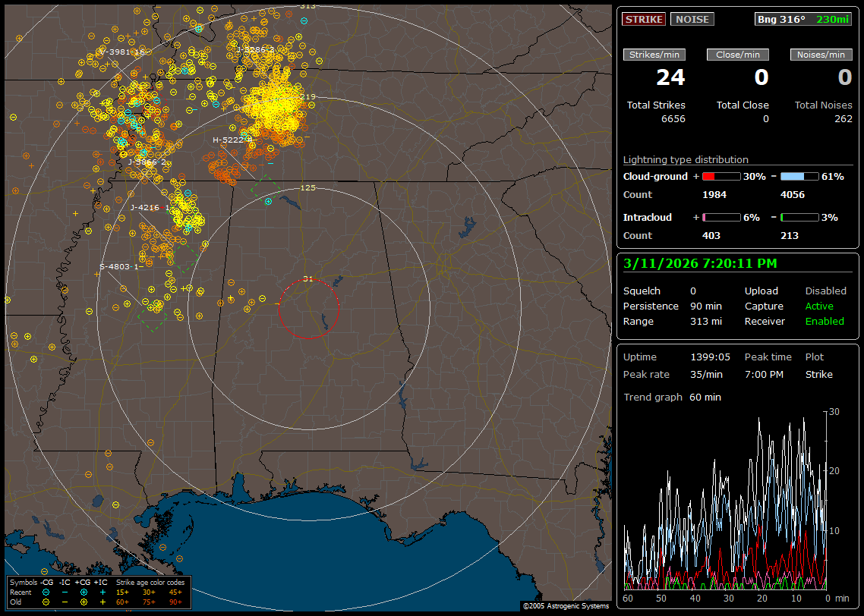The width and height of the screenshot is (864, 616).
Task: Click the Close/min label button
Action: point(738,55)
